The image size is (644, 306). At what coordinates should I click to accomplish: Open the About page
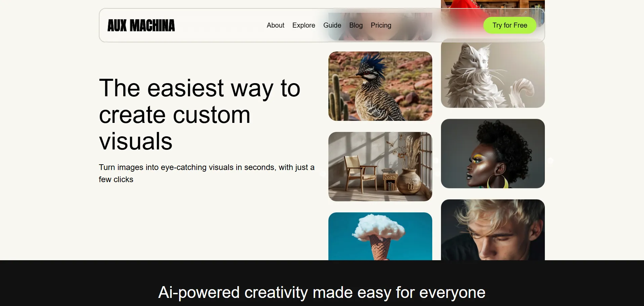275,25
